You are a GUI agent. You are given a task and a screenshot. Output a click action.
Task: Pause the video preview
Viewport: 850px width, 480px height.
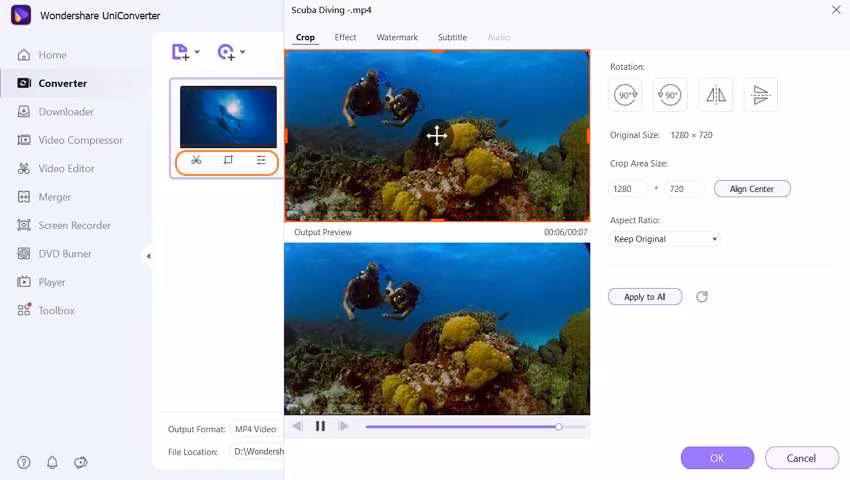(x=320, y=426)
